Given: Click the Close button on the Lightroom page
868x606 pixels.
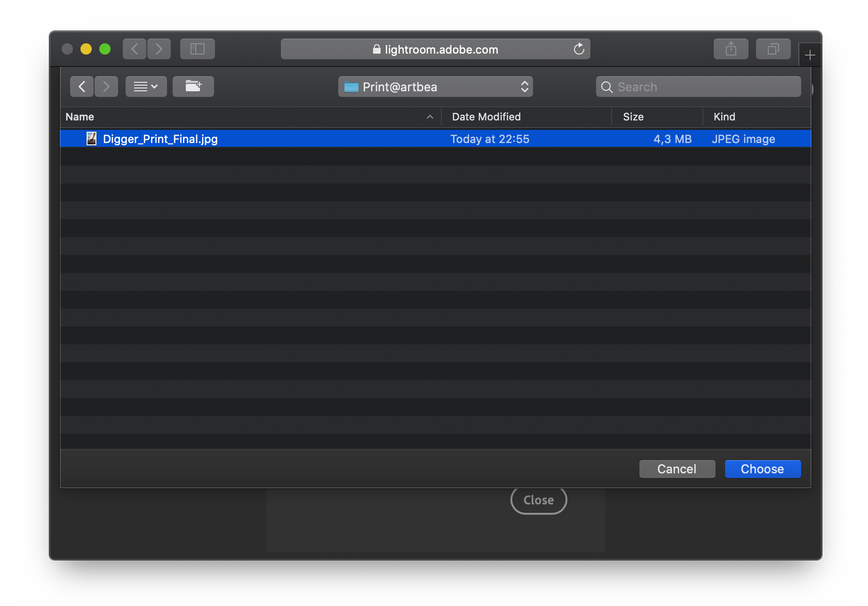Looking at the screenshot, I should [539, 500].
